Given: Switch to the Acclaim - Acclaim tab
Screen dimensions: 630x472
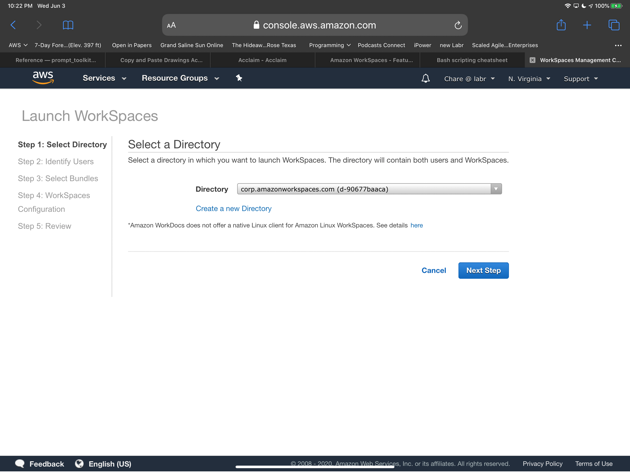Looking at the screenshot, I should pyautogui.click(x=262, y=60).
